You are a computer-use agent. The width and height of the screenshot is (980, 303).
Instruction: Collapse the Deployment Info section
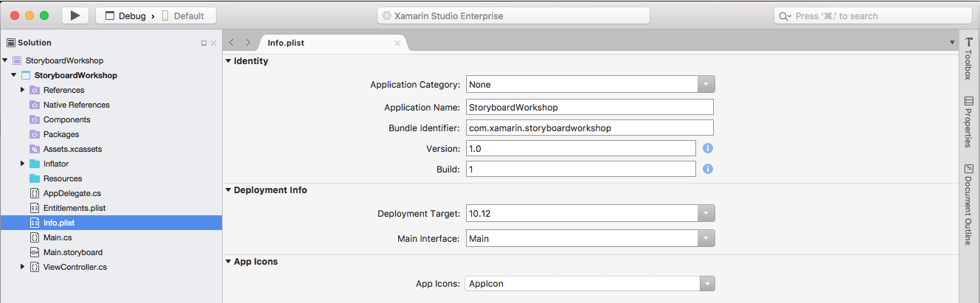click(x=229, y=190)
